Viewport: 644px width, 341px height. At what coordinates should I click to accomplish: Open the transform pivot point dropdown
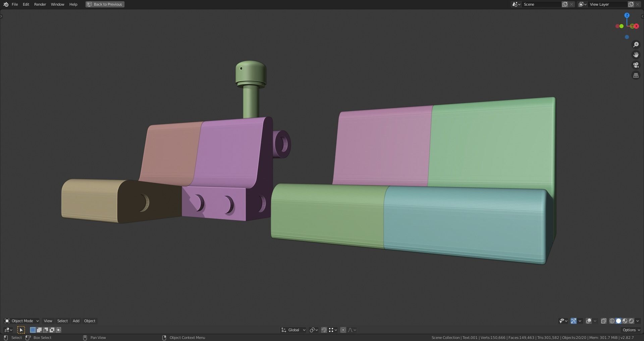pyautogui.click(x=314, y=330)
